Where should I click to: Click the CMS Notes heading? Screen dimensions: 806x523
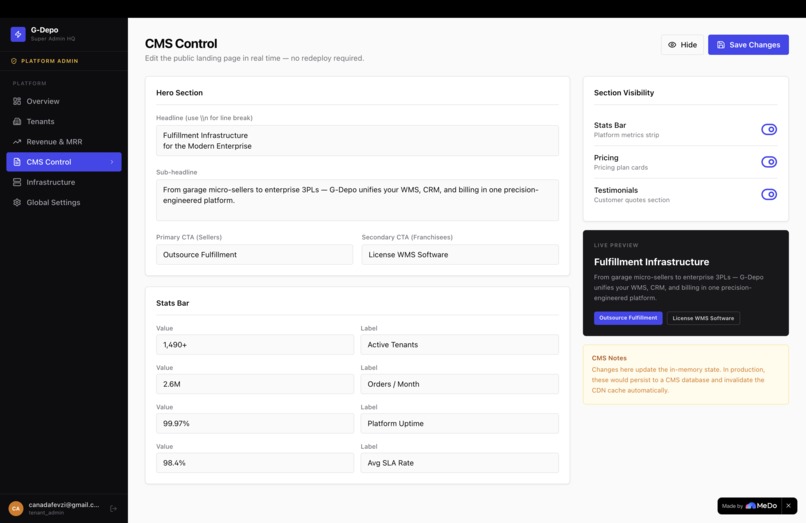pos(609,358)
